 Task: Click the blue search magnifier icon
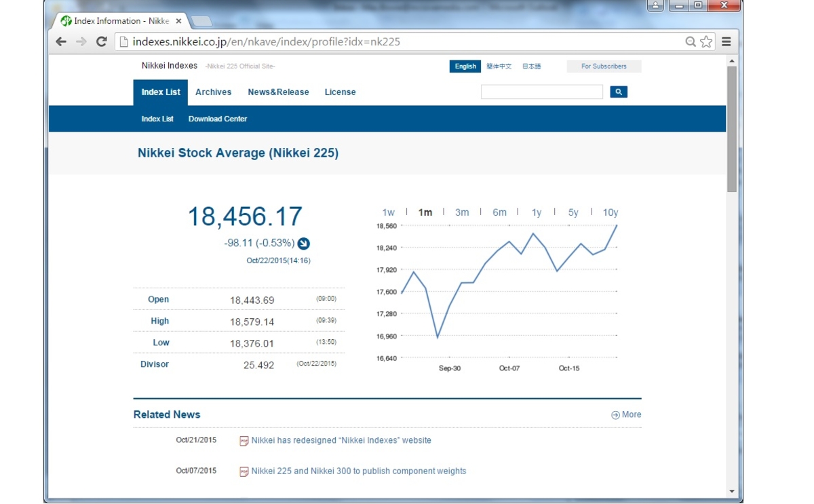click(x=618, y=91)
